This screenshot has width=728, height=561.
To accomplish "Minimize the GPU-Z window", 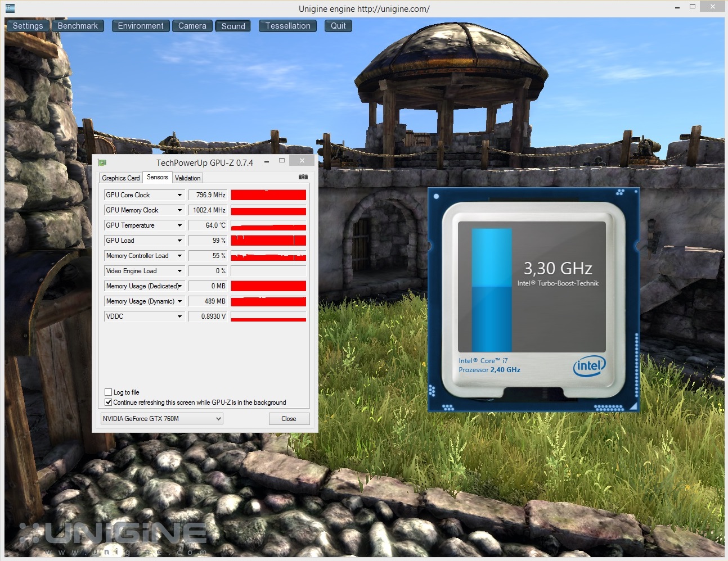I will pyautogui.click(x=266, y=161).
